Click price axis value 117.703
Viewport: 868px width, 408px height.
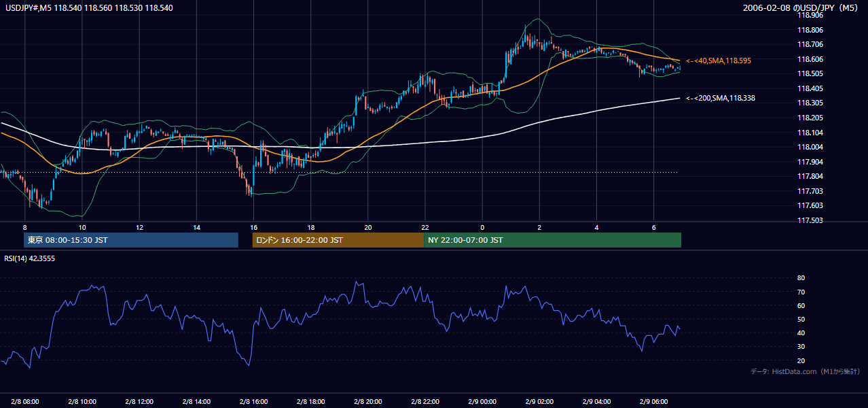(x=810, y=191)
